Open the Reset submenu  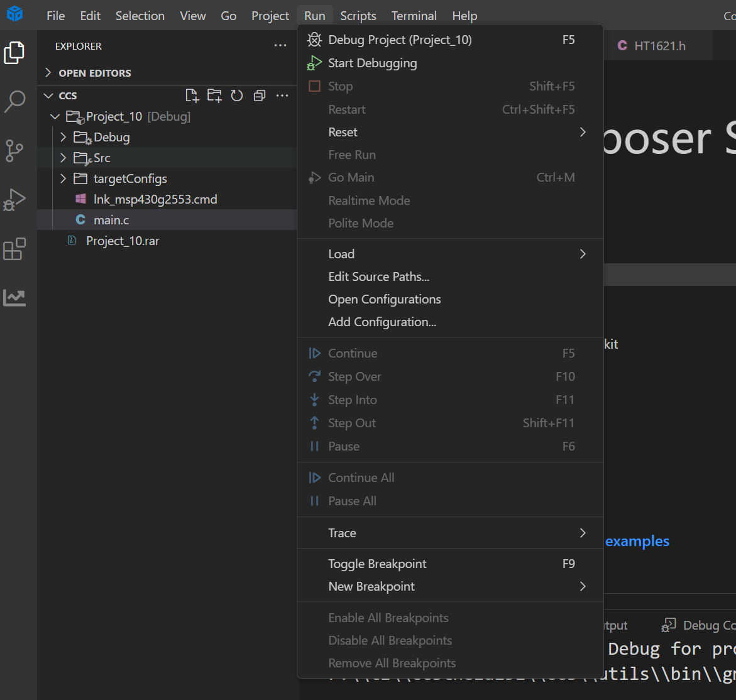click(x=449, y=133)
